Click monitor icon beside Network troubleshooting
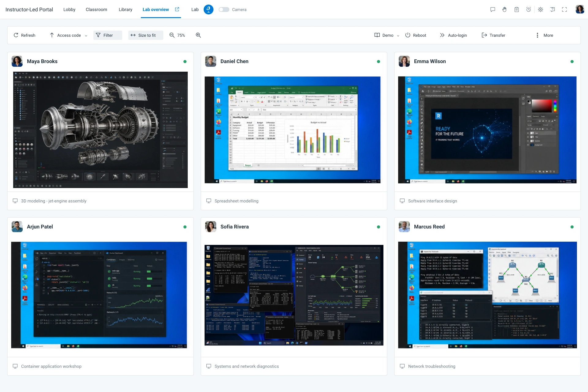This screenshot has width=588, height=392. (x=402, y=366)
